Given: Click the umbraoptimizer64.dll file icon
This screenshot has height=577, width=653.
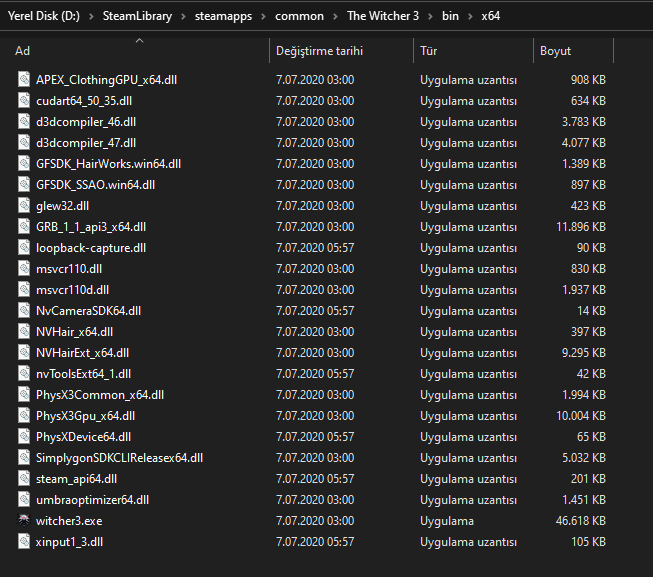Looking at the screenshot, I should tap(24, 499).
